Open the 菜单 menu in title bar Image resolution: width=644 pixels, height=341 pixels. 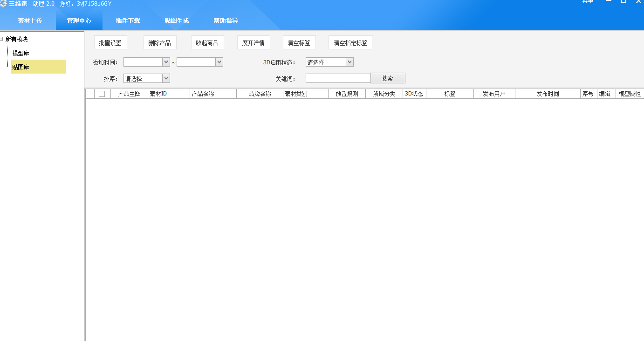(588, 2)
